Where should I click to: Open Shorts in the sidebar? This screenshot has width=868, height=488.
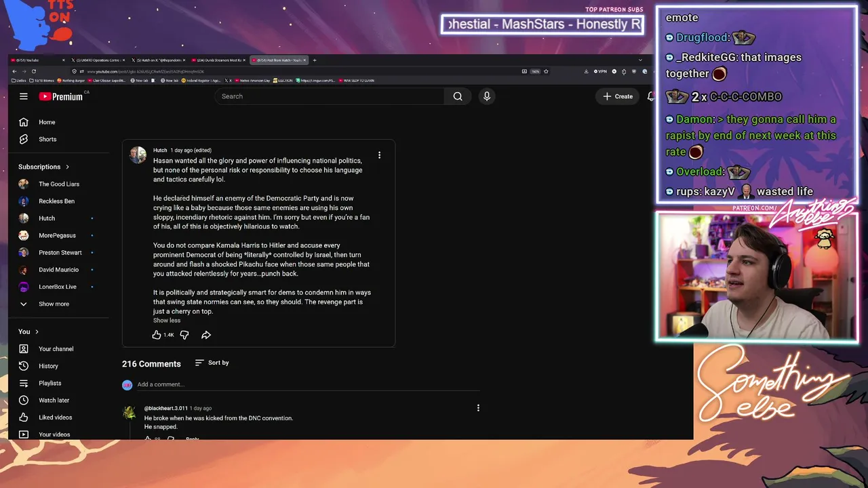click(47, 139)
